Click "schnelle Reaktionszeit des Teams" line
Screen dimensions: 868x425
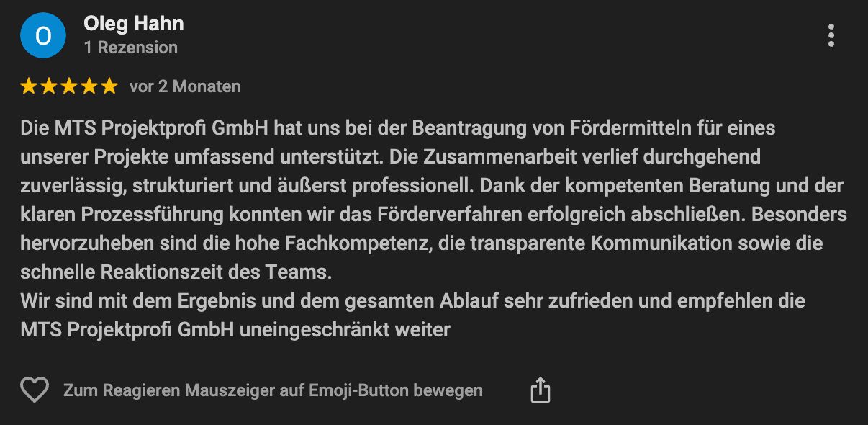(x=177, y=273)
